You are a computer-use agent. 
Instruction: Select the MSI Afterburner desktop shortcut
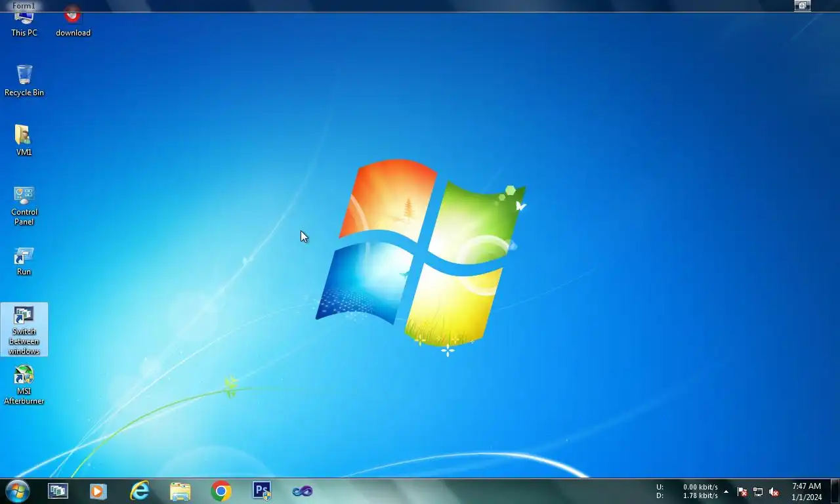(24, 385)
